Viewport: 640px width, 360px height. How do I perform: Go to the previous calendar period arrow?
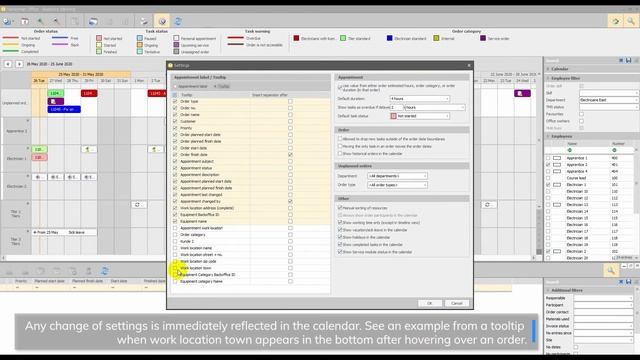coord(8,64)
